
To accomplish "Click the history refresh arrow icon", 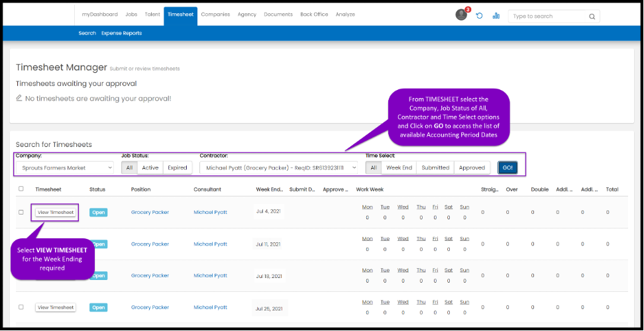I will click(x=479, y=16).
